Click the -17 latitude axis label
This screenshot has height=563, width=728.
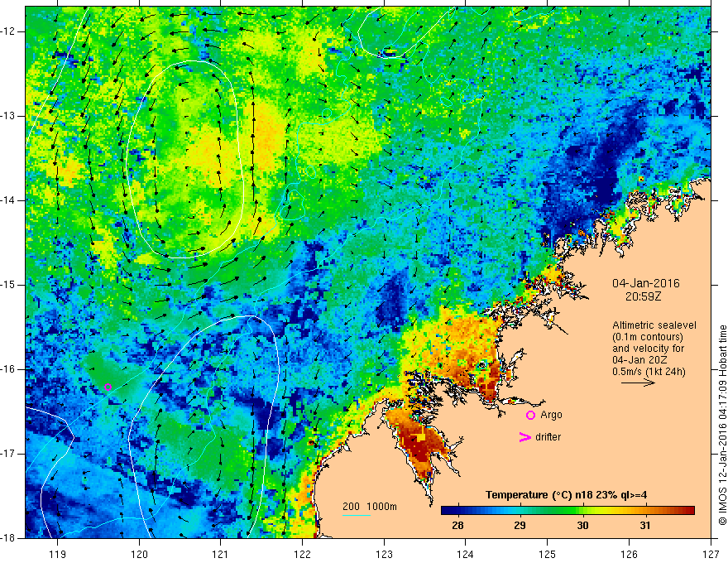[x=8, y=454]
